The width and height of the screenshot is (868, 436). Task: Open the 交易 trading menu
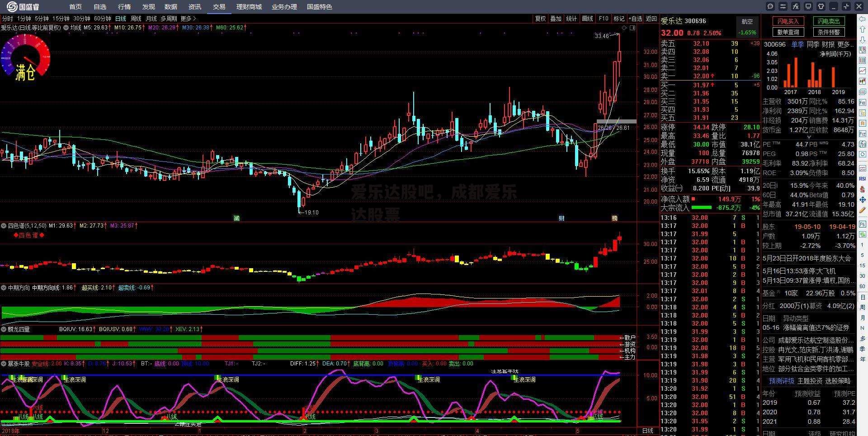219,7
